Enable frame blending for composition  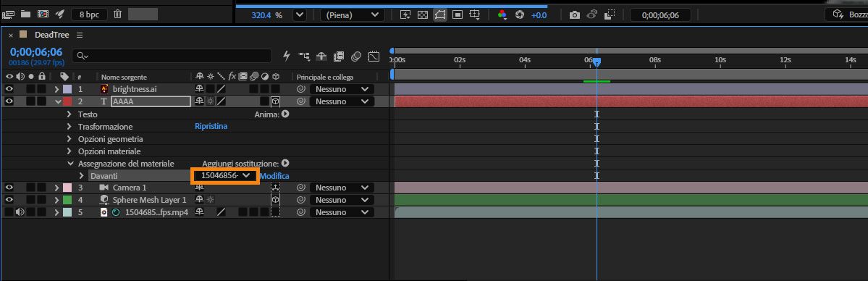(x=339, y=56)
